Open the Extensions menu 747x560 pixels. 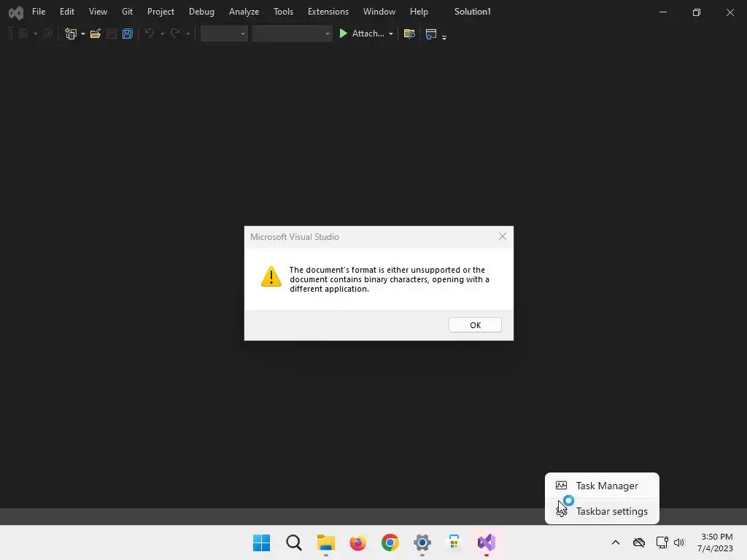pos(328,12)
